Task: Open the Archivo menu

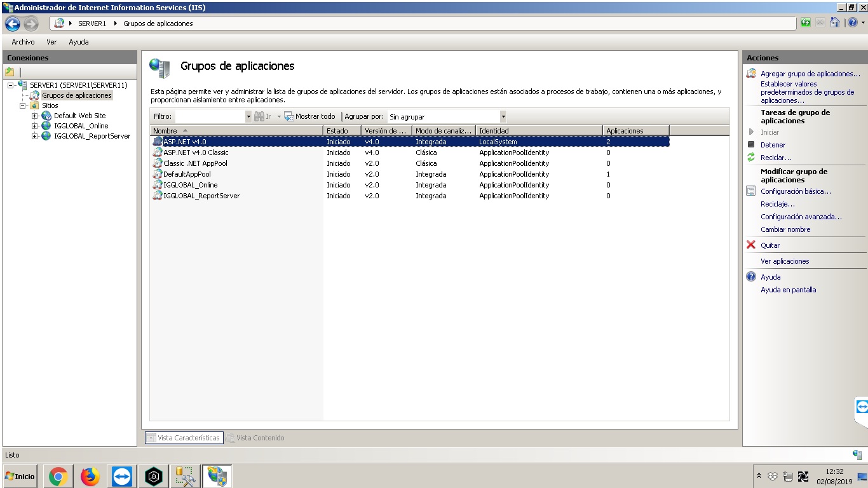Action: coord(23,42)
